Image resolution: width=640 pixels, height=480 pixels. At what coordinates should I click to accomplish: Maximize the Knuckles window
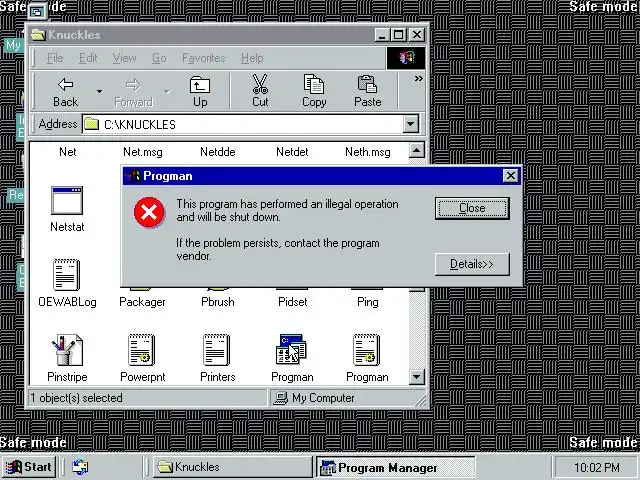(398, 35)
